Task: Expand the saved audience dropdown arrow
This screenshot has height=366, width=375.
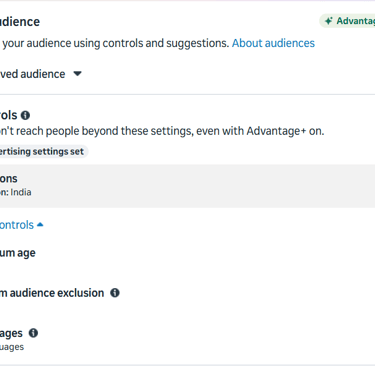Action: (77, 74)
